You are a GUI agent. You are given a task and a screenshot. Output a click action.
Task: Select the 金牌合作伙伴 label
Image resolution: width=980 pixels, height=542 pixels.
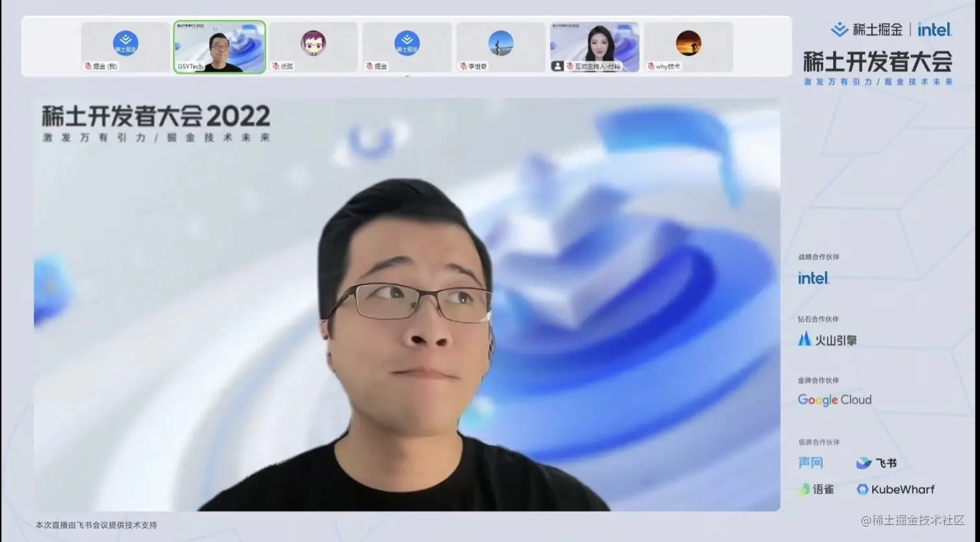tap(818, 381)
